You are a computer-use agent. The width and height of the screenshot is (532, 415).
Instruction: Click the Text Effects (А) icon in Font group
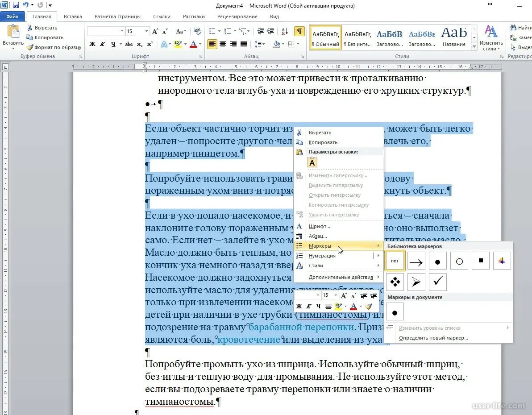coord(165,44)
